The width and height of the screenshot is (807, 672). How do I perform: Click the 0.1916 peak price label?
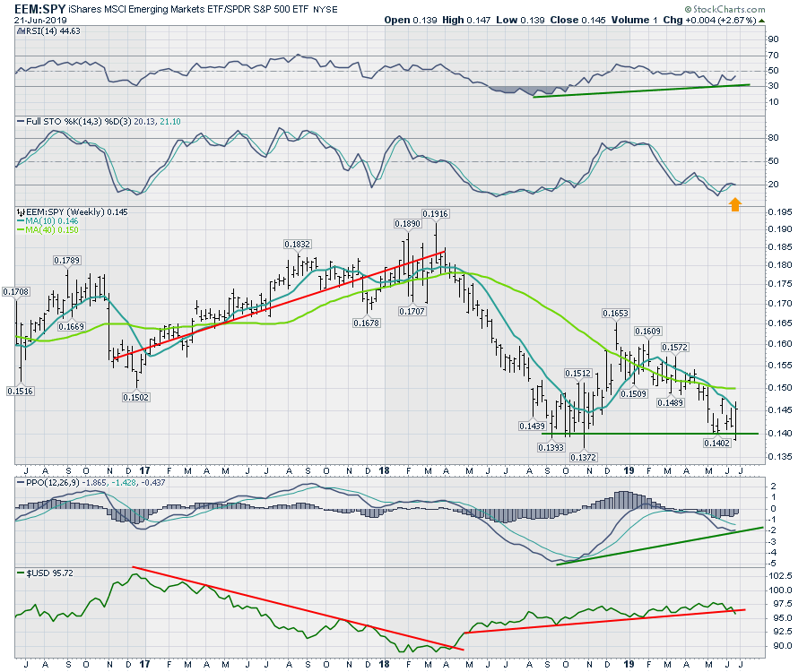pyautogui.click(x=435, y=214)
